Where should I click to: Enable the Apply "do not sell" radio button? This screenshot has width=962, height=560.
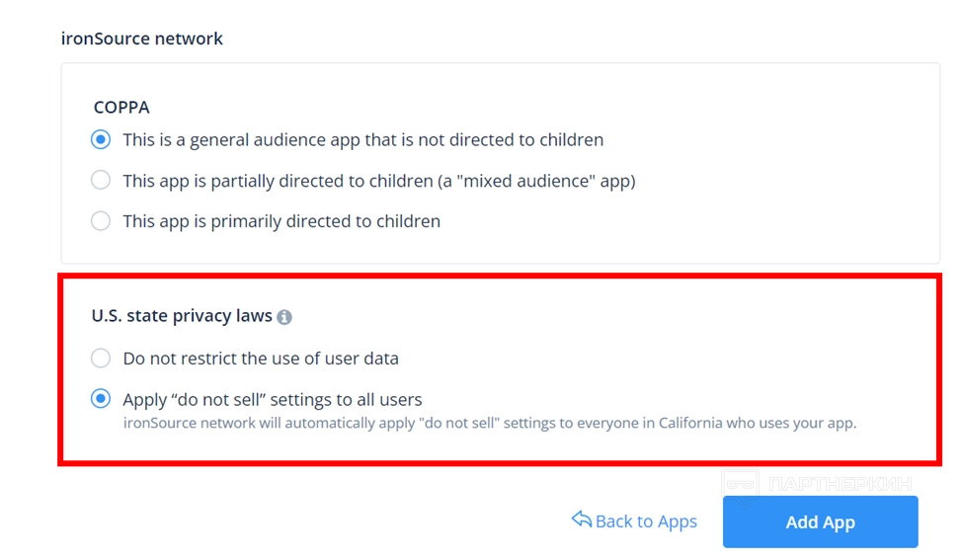click(x=101, y=399)
